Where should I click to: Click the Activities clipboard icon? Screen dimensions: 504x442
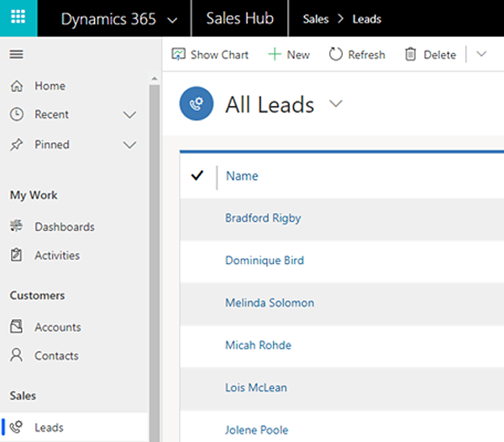(x=17, y=255)
